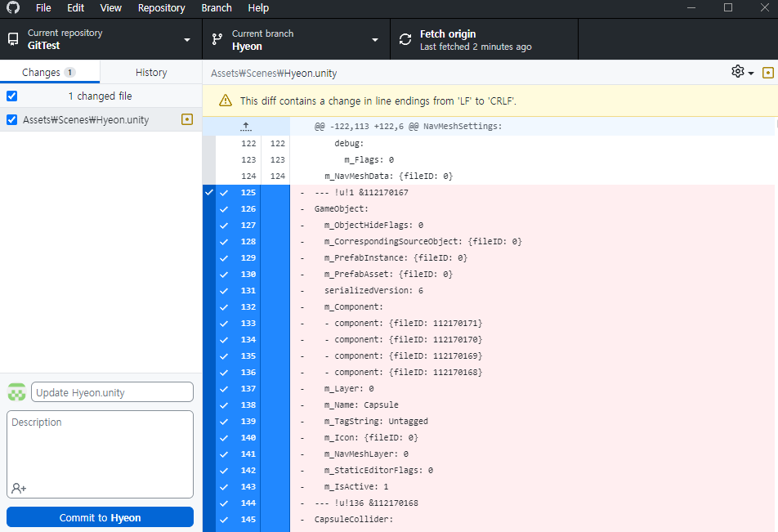778x532 pixels.
Task: Click the line 'm_TagString: Untagged'
Action: (x=376, y=422)
